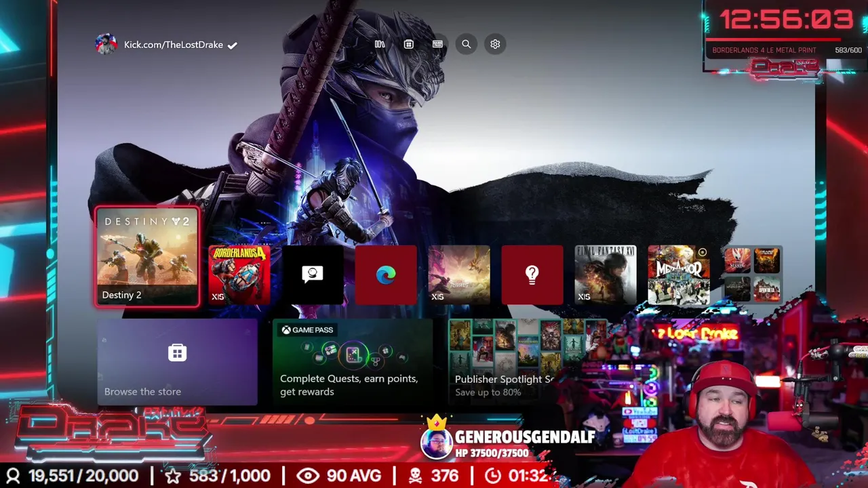
Task: Click the star icon in bottom bar
Action: 173,476
